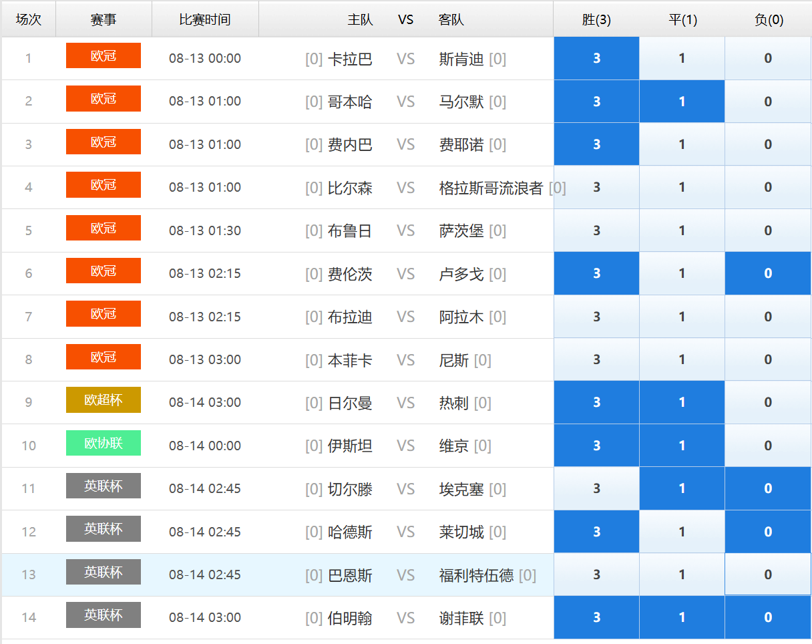The image size is (812, 644).
Task: Select loss (0) for 布拉迪 vs 阿拉木
Action: 768,317
